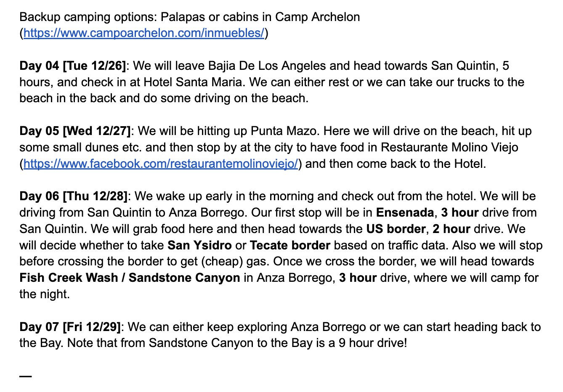Click bold Fish Creek Wash / Sandstone Canyon
The width and height of the screenshot is (563, 392).
coord(130,278)
